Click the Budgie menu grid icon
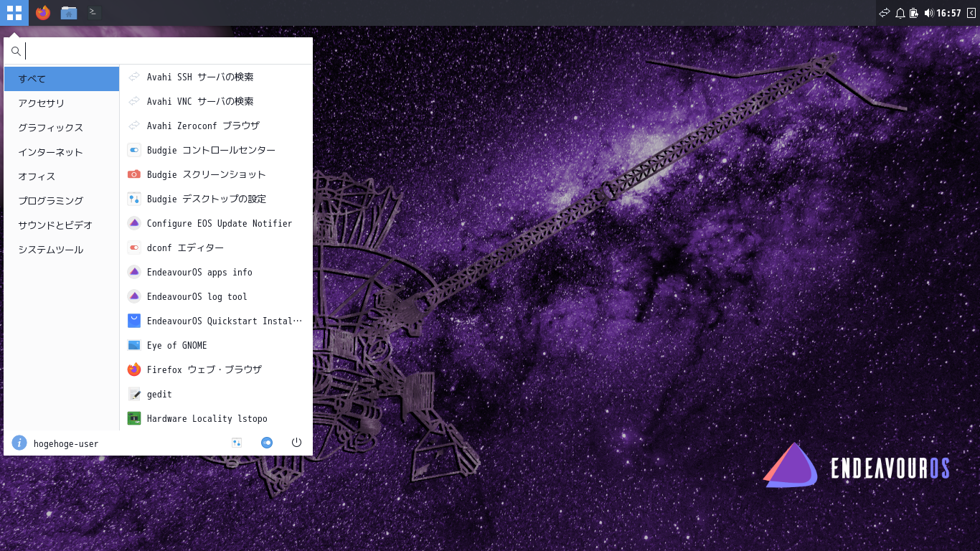 [14, 12]
